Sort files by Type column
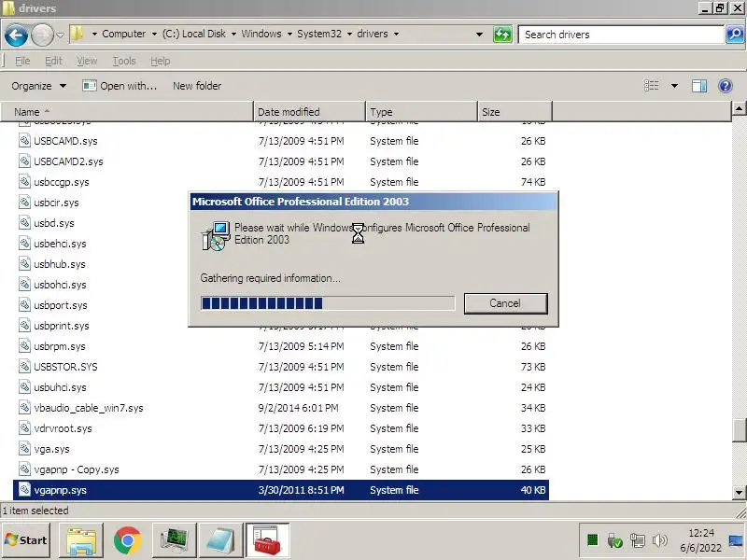 coord(422,112)
